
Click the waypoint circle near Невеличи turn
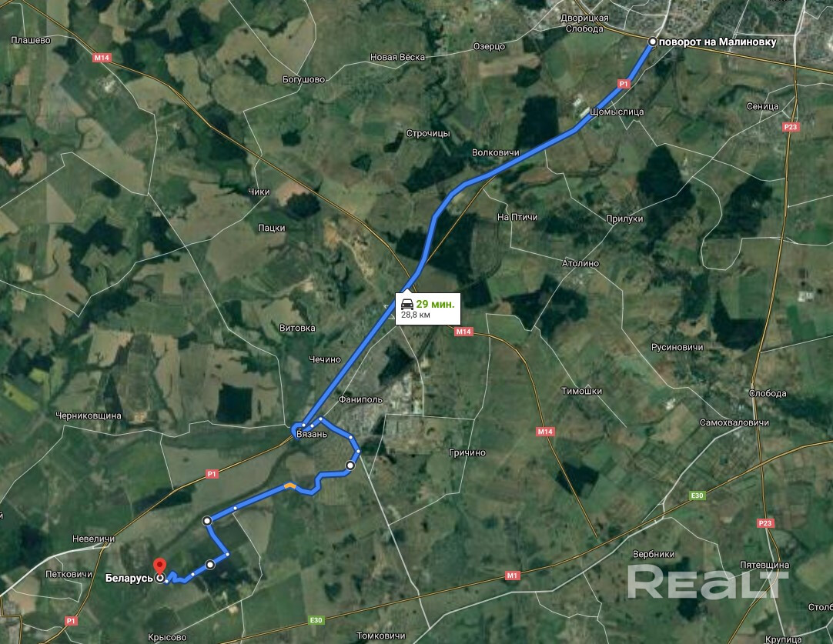pos(207,521)
